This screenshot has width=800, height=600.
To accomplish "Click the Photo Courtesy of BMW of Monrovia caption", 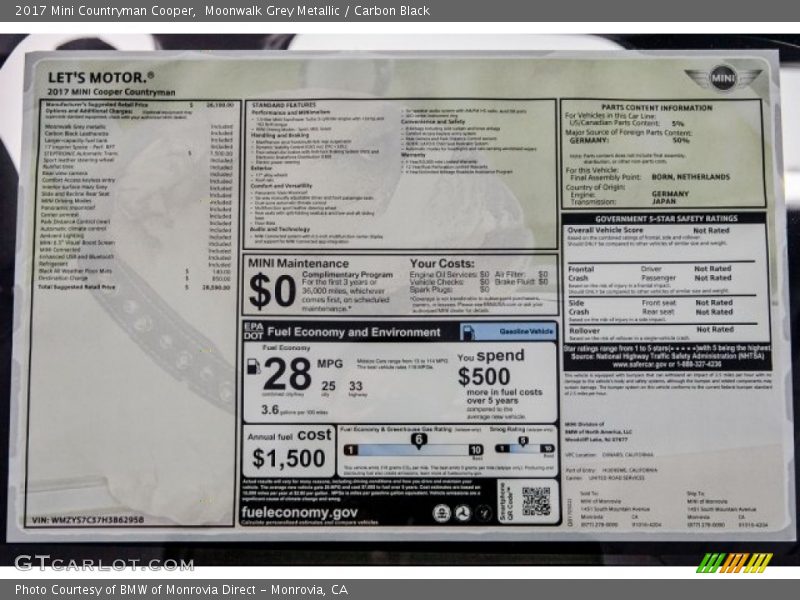I will [x=181, y=590].
